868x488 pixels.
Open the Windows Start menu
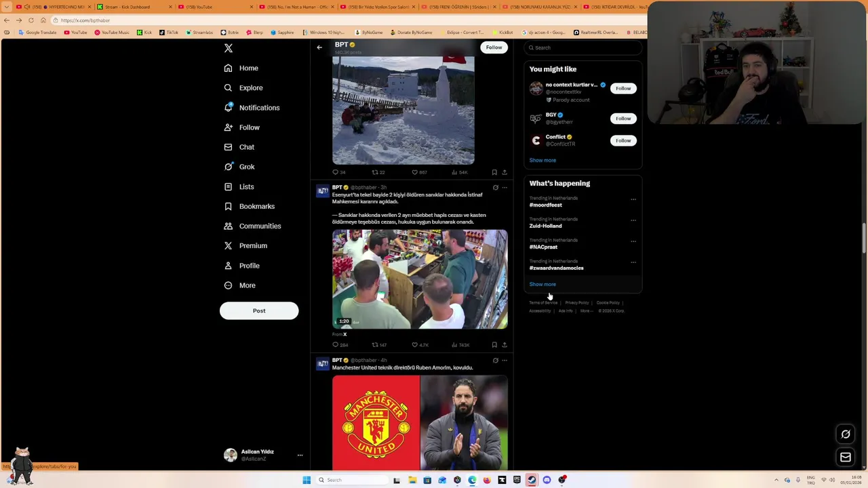click(x=307, y=480)
